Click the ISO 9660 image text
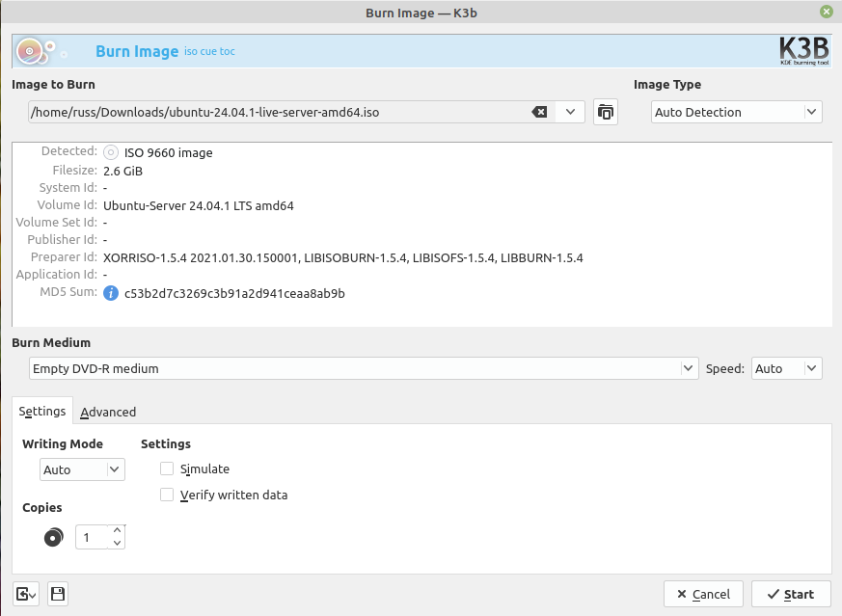 [x=169, y=153]
